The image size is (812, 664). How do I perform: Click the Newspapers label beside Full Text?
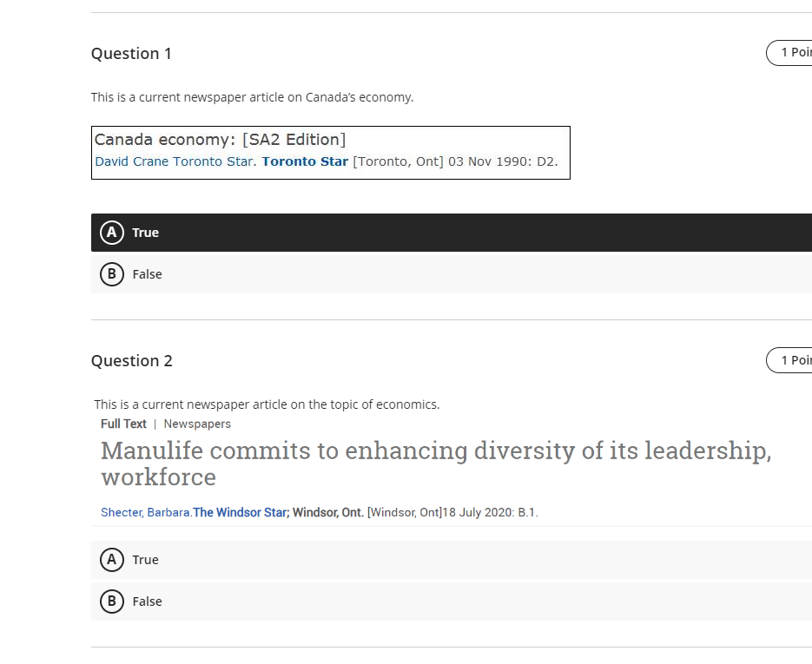point(197,424)
